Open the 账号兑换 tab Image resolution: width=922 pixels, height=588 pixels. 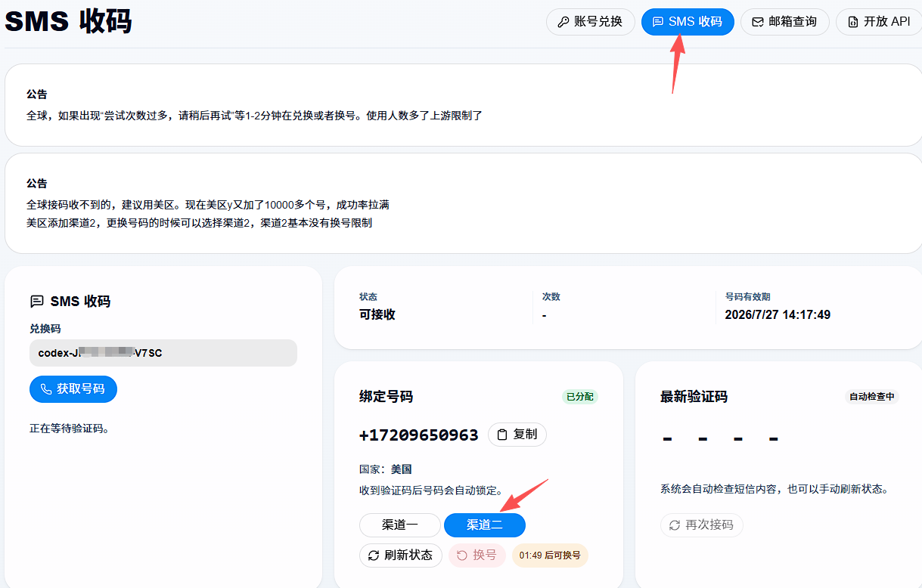click(590, 22)
